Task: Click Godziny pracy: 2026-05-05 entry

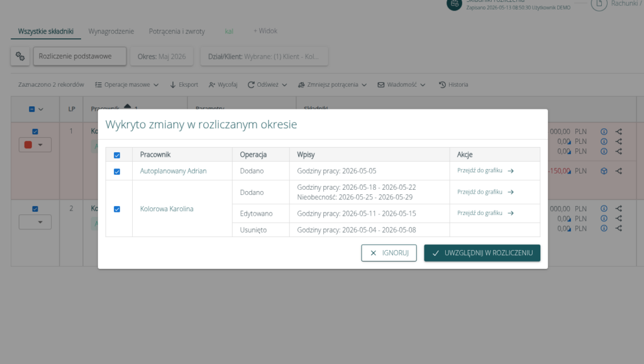Action: (336, 171)
